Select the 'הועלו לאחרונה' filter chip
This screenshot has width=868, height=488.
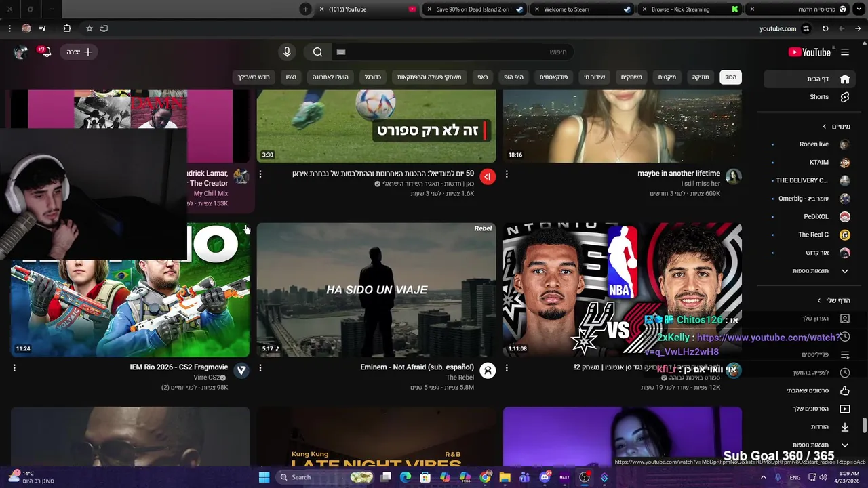tap(330, 77)
